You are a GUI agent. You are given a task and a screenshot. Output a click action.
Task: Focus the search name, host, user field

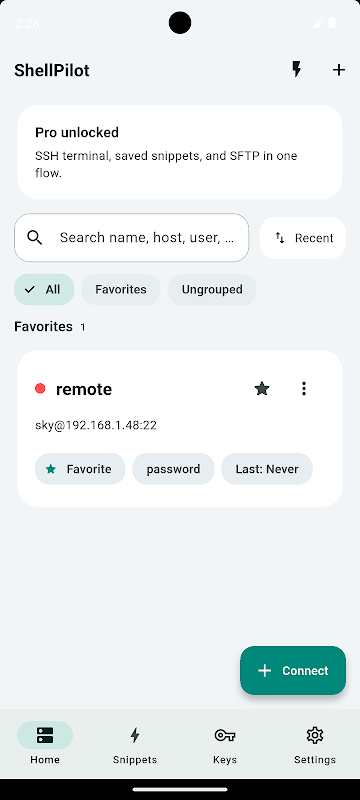[x=132, y=238]
